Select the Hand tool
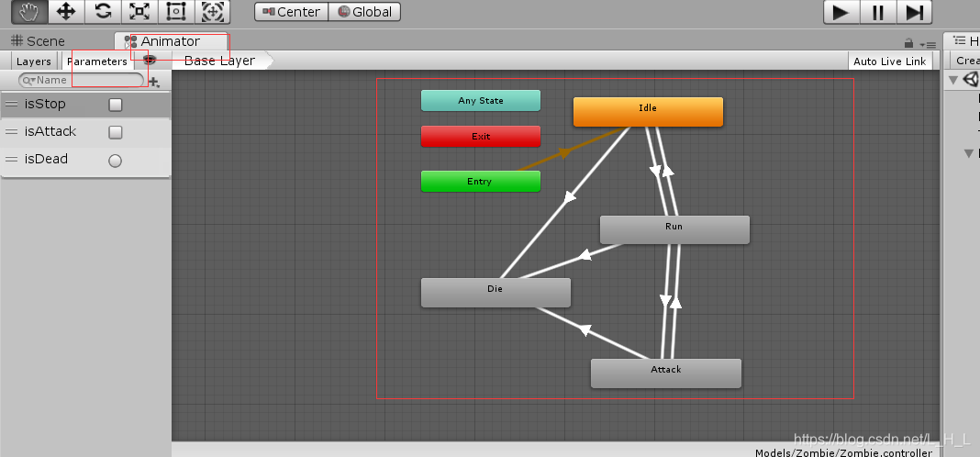Viewport: 980px width, 457px height. coord(29,11)
